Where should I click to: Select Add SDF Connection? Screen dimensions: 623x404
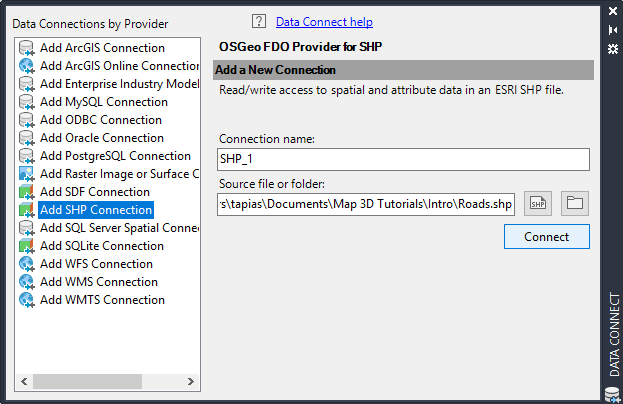coord(94,192)
